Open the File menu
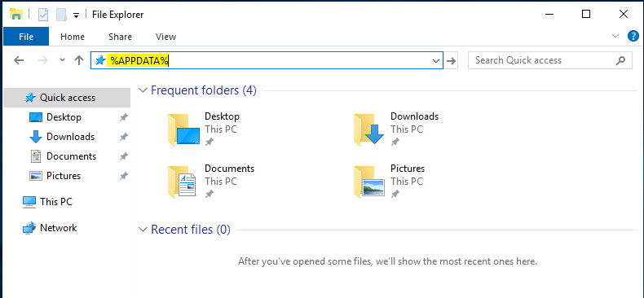Screen dimensions: 644x298 (26, 37)
